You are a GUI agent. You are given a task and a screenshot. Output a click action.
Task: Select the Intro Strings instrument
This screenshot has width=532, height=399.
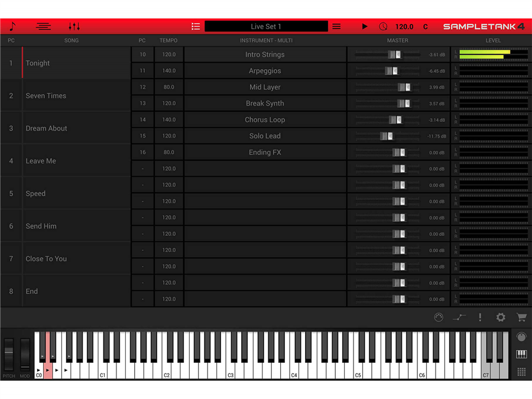tap(265, 54)
